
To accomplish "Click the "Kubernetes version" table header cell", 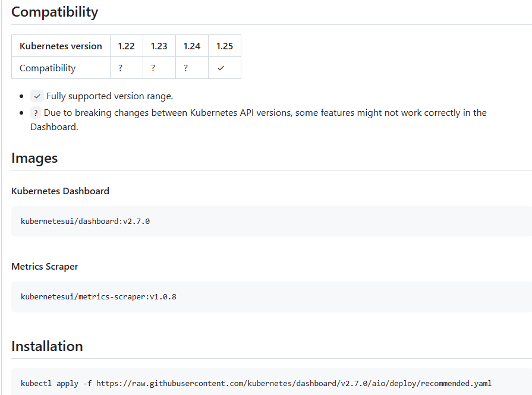I will (61, 46).
